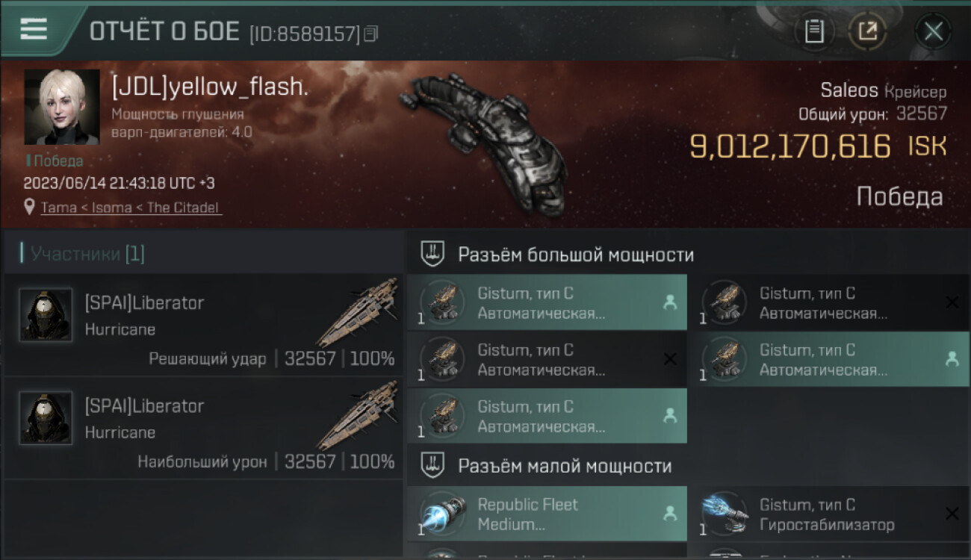Click the Saleos cruiser ship image
The image size is (971, 560).
482,140
